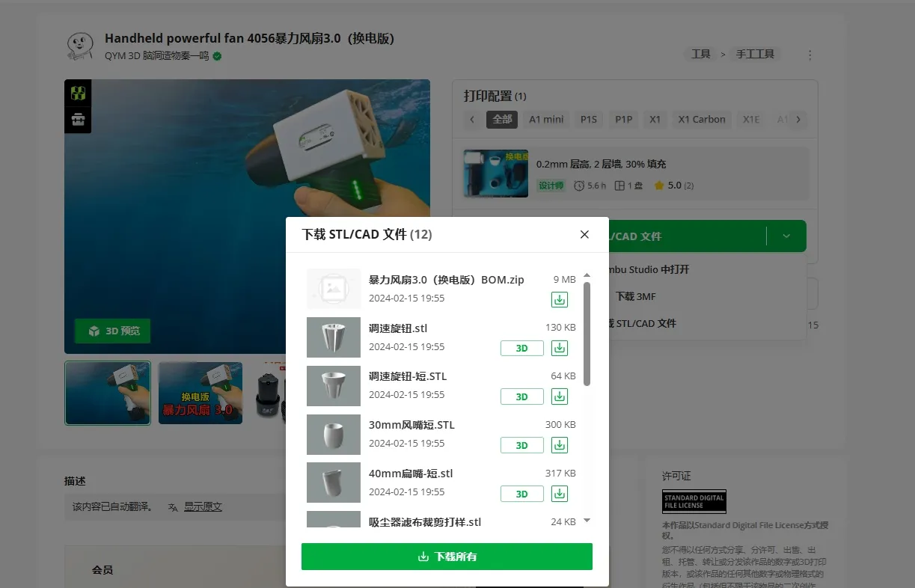Click the 5.0 star rating of profile
Viewport: 915px width, 588px height.
click(674, 186)
